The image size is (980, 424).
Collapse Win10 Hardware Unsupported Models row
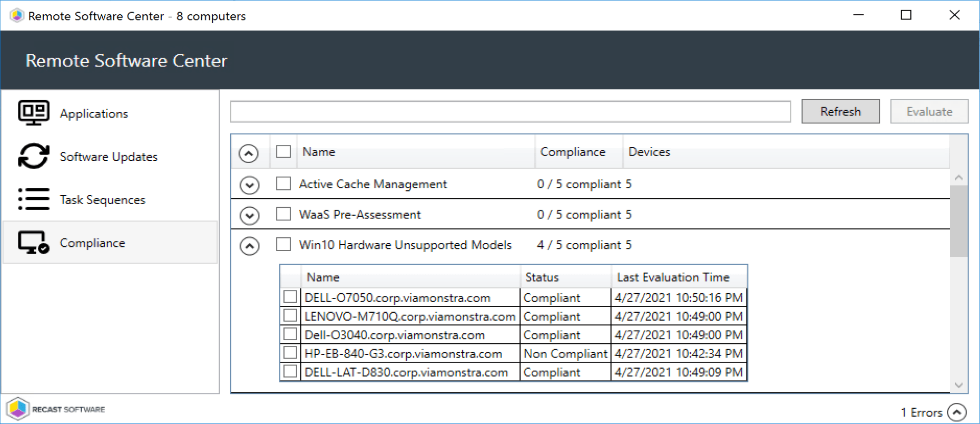tap(249, 246)
